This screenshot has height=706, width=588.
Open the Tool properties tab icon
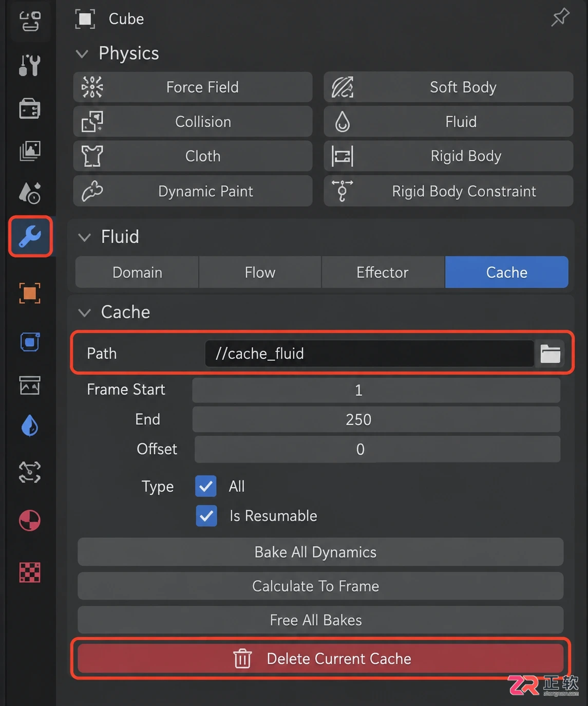click(30, 65)
